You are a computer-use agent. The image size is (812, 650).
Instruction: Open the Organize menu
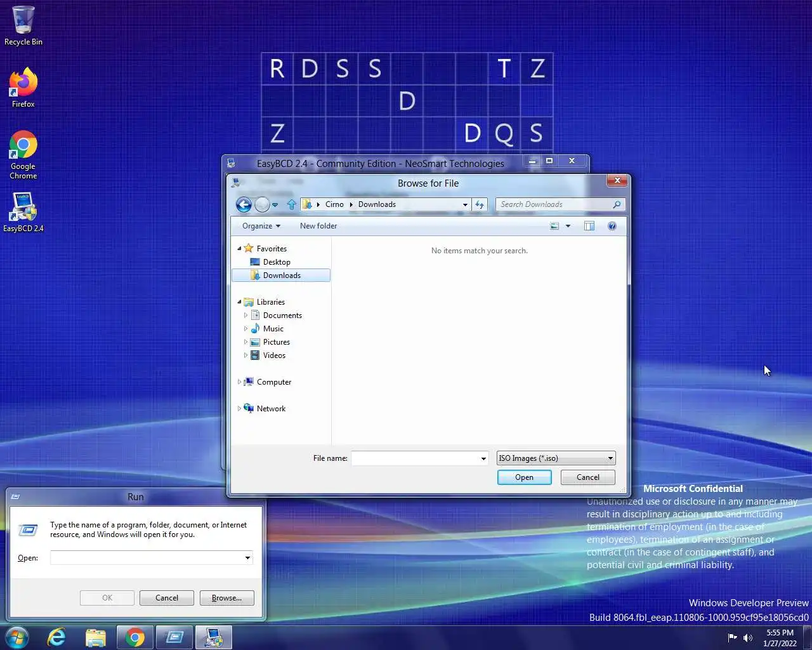(261, 226)
